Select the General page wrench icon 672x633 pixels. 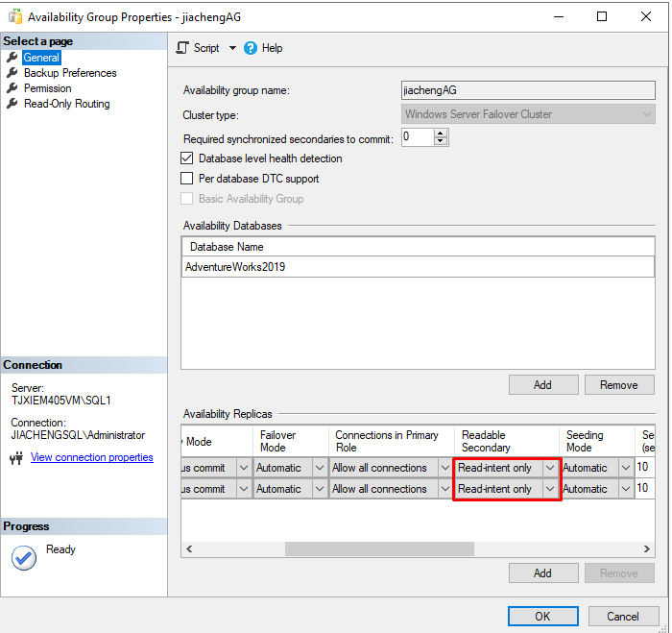click(x=12, y=58)
